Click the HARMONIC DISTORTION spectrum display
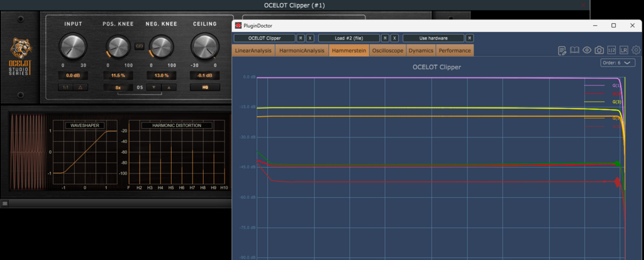The image size is (644, 260). (177, 152)
